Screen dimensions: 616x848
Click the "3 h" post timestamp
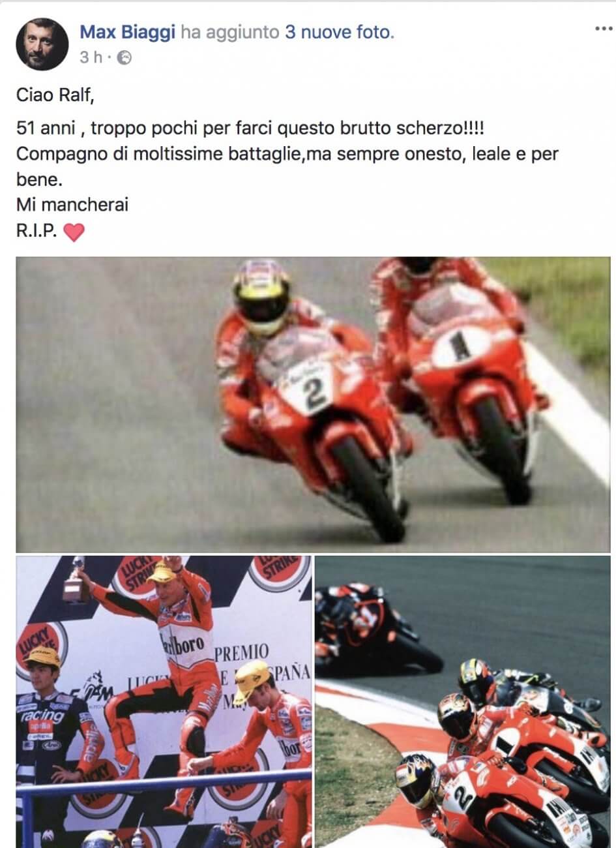[x=91, y=57]
